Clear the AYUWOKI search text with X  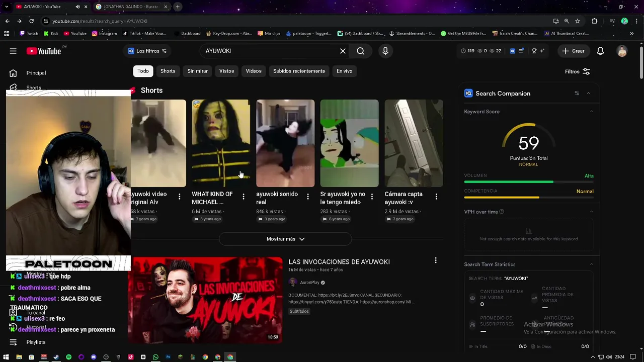click(343, 51)
